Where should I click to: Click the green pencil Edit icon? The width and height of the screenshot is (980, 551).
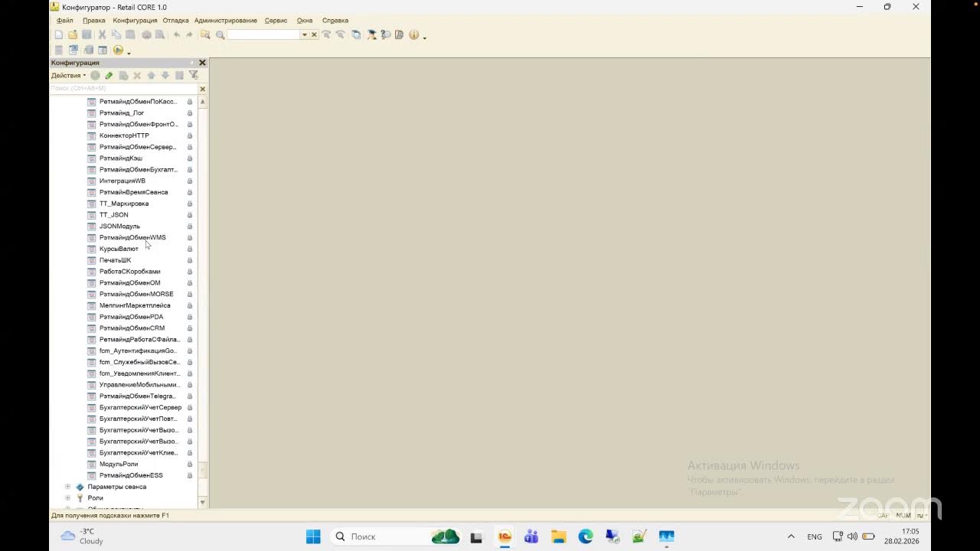(x=109, y=75)
